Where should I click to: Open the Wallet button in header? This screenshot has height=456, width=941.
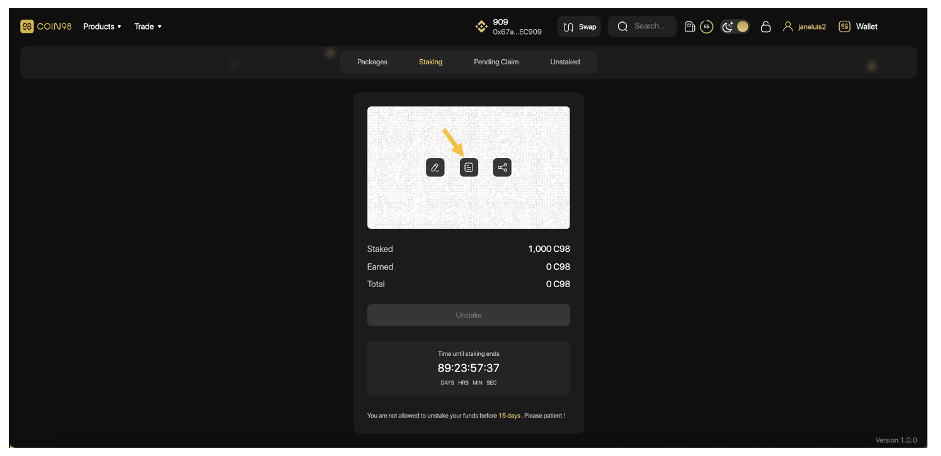(858, 27)
